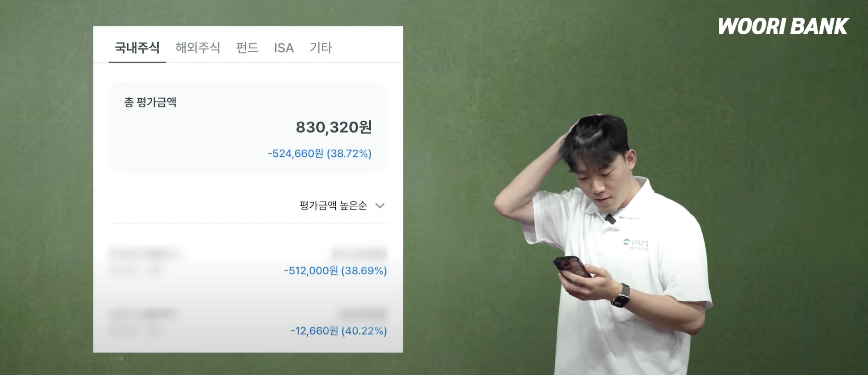
Task: Click the WOORI BANK logo
Action: coord(783,26)
